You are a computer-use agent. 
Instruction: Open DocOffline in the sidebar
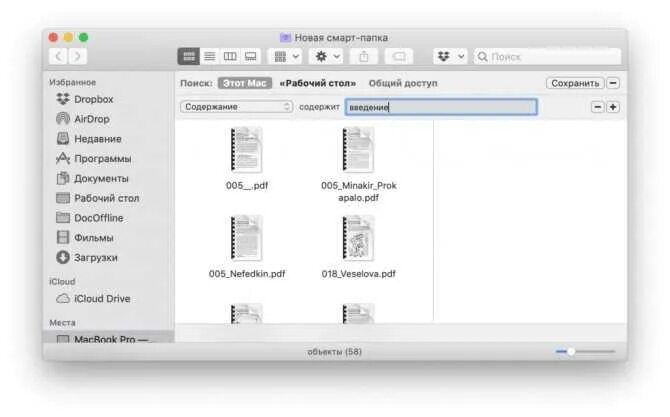[x=90, y=218]
